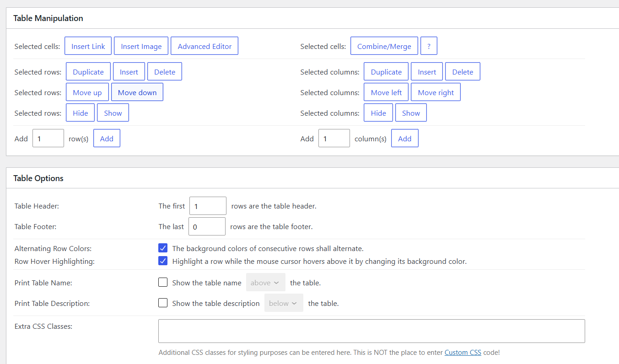
Task: Click Add button for new rows
Action: [107, 139]
